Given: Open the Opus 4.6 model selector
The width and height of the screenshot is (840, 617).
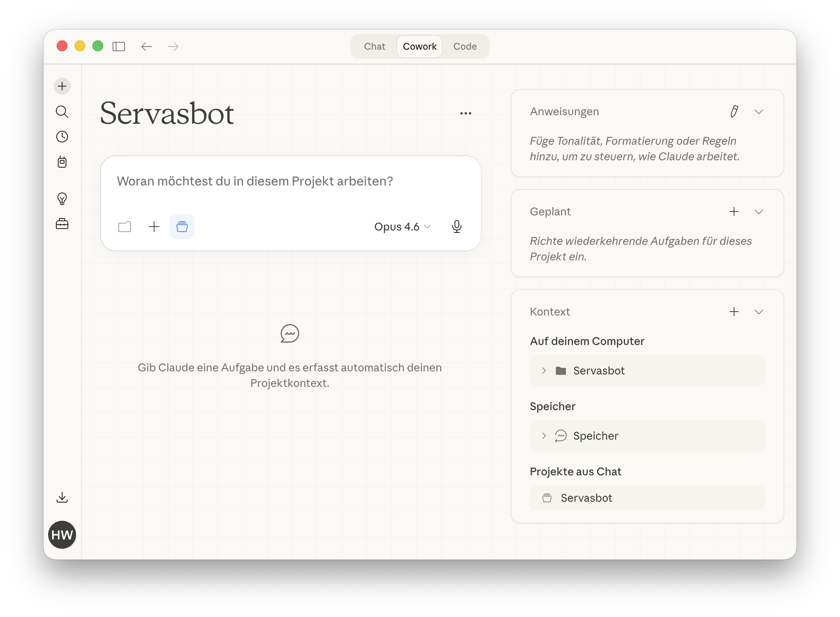Looking at the screenshot, I should (x=402, y=227).
